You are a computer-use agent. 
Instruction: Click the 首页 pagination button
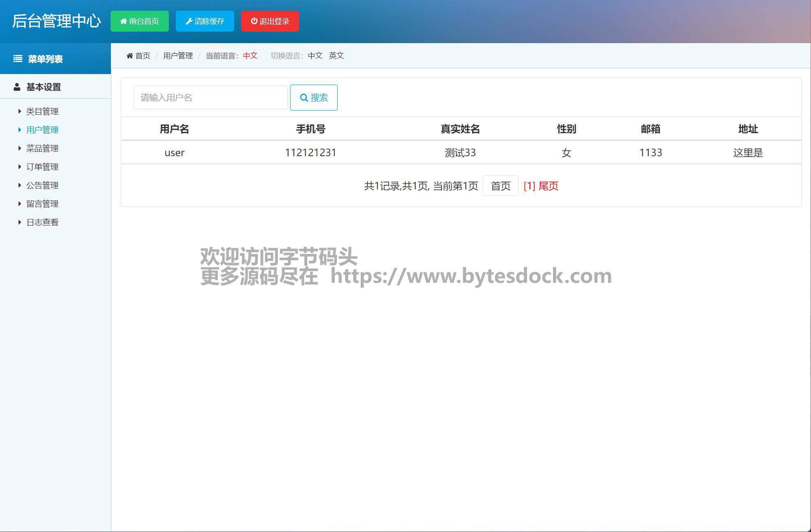[x=500, y=186]
